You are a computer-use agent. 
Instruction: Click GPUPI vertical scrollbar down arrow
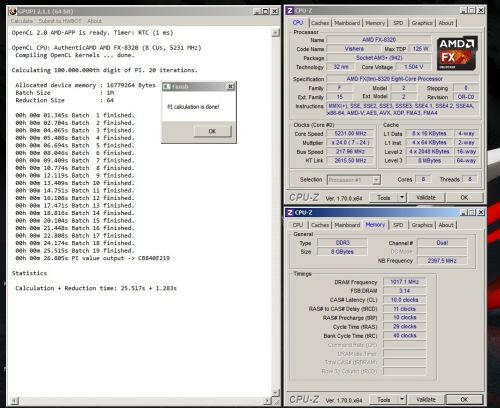275,392
